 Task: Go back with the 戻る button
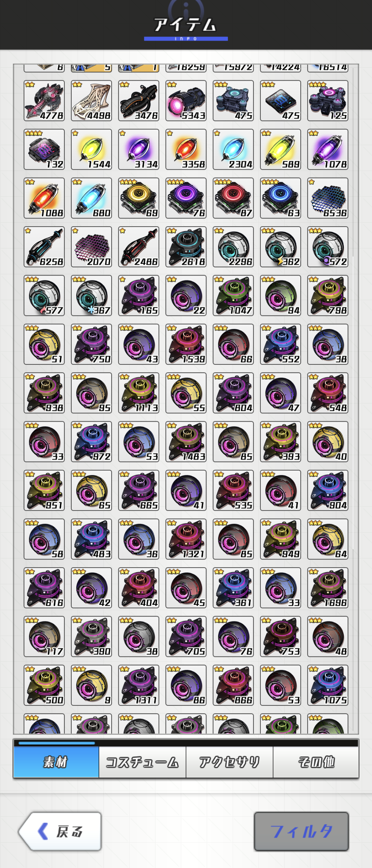tap(60, 831)
